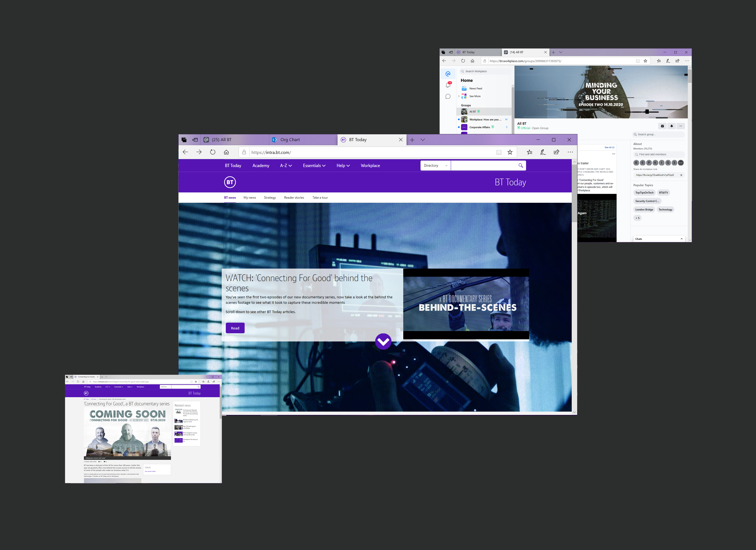Image resolution: width=756 pixels, height=550 pixels.
Task: Switch to the (25) All BT tab in front window
Action: pyautogui.click(x=235, y=140)
